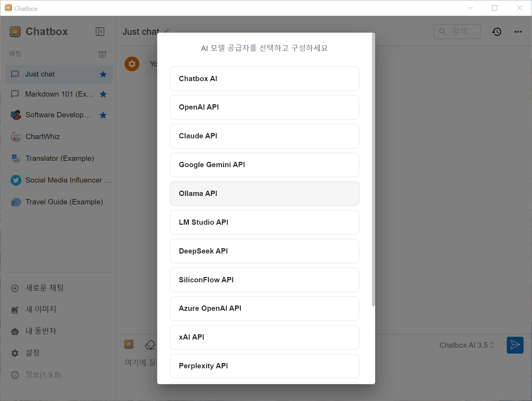Collapse the sidebar with the panel icon
The image size is (532, 401).
click(100, 32)
